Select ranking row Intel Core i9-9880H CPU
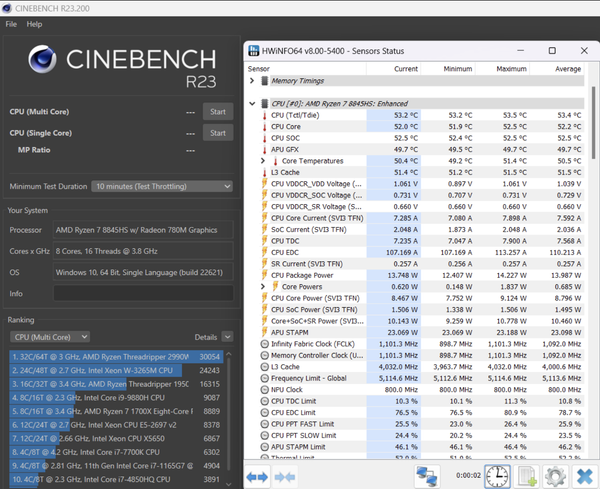The width and height of the screenshot is (600, 489). 116,398
